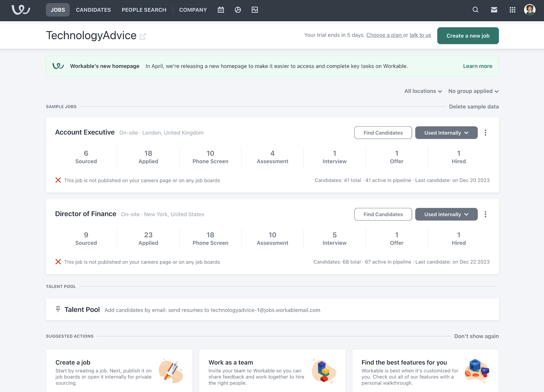Open the reports pie chart icon

(x=238, y=10)
